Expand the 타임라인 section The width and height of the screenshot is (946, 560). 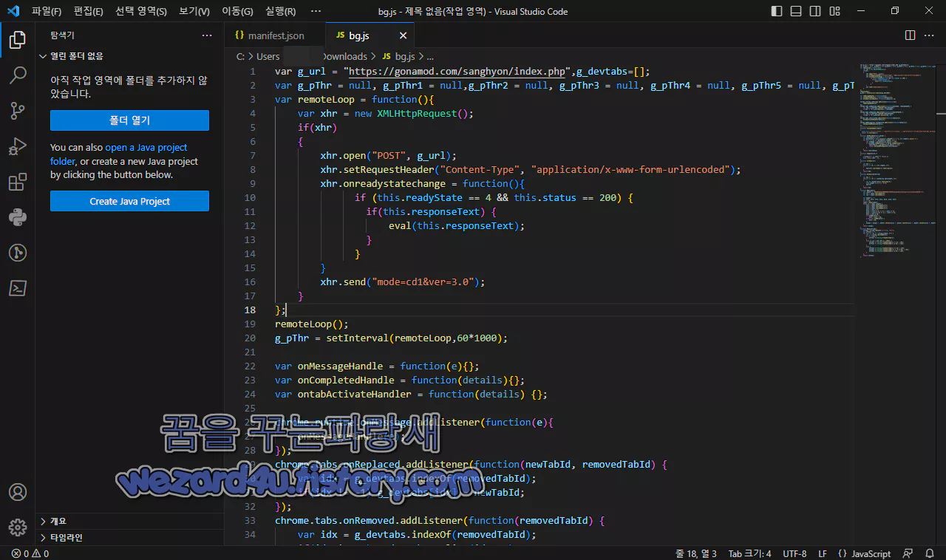[x=129, y=537]
